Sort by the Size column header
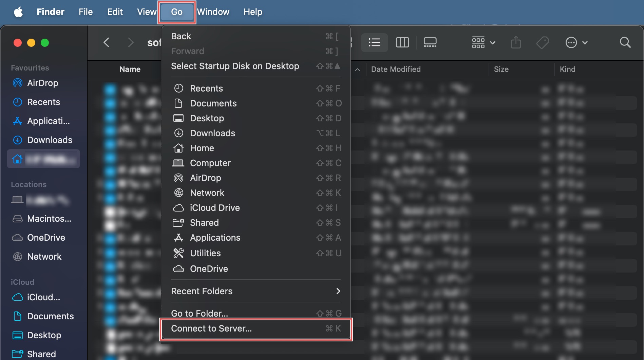The image size is (644, 360). click(501, 69)
